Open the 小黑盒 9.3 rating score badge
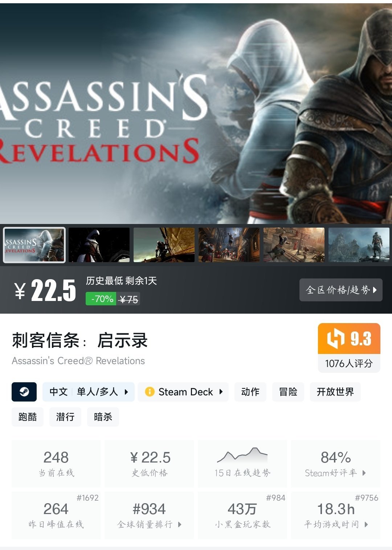392x550 pixels. (349, 338)
